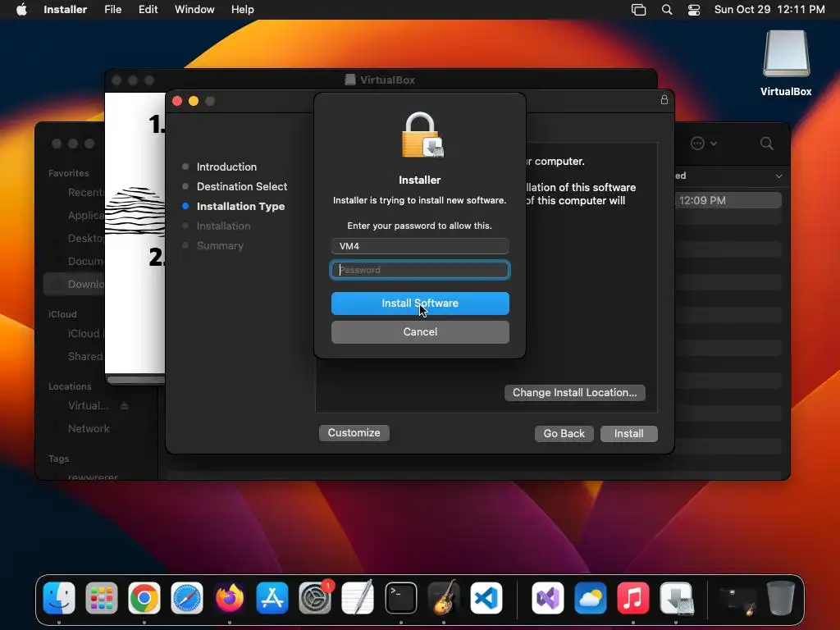Screen dimensions: 840x630
Task: Open the App Store dock icon
Action: 272,597
